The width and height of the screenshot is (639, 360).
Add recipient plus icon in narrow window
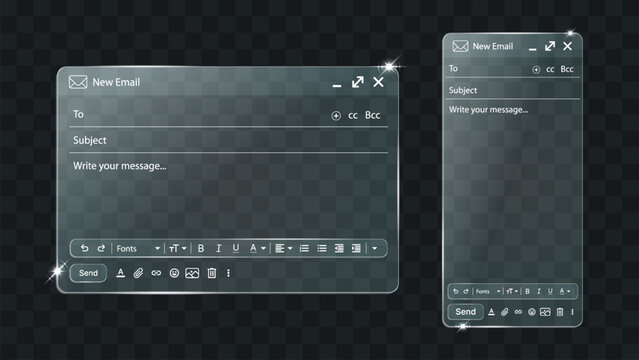point(536,70)
